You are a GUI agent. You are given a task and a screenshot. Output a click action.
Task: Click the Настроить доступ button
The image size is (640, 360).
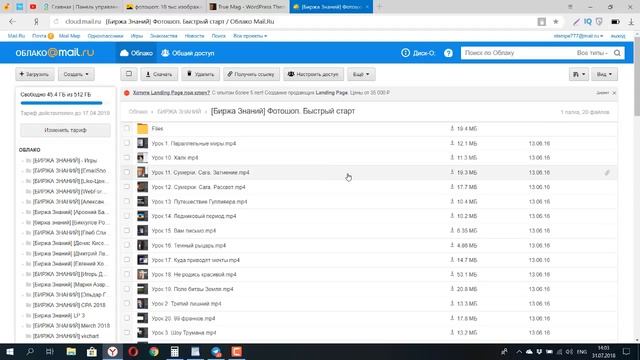[313, 74]
